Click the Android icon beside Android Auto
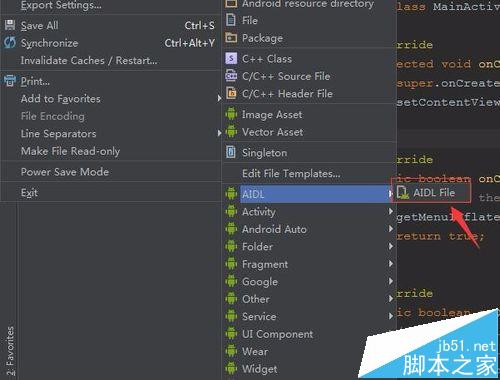Viewport: 500px width, 380px height. coord(231,229)
